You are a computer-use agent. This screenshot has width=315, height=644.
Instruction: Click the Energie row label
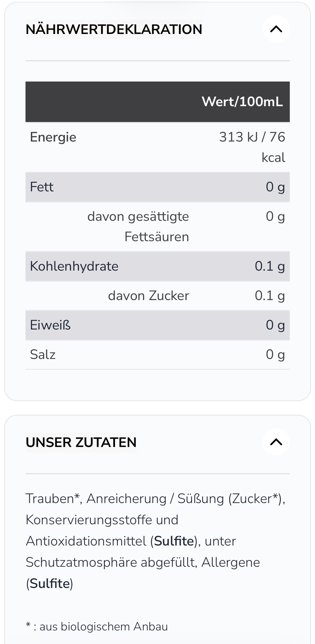[53, 137]
